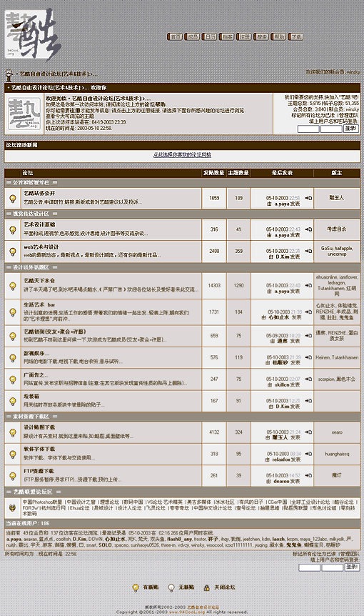Click the last-post arrow in 设计贴图下载 row
The height and width of the screenshot is (616, 364).
pyautogui.click(x=308, y=432)
